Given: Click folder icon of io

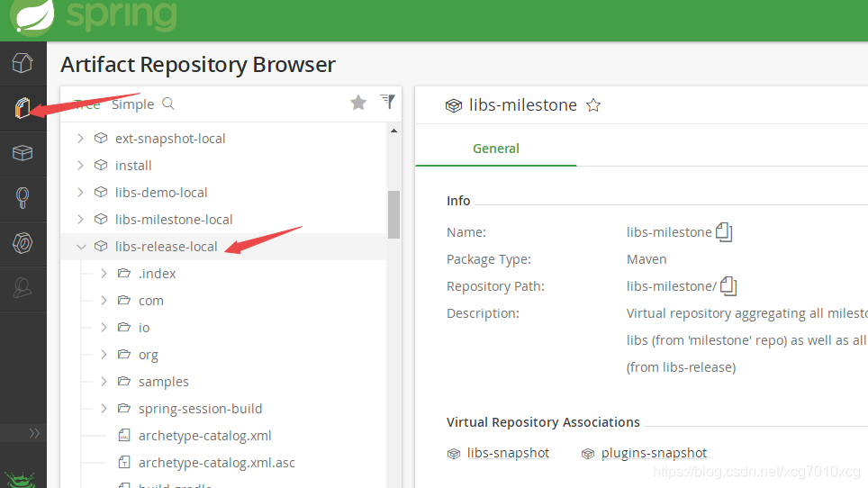Looking at the screenshot, I should click(124, 327).
